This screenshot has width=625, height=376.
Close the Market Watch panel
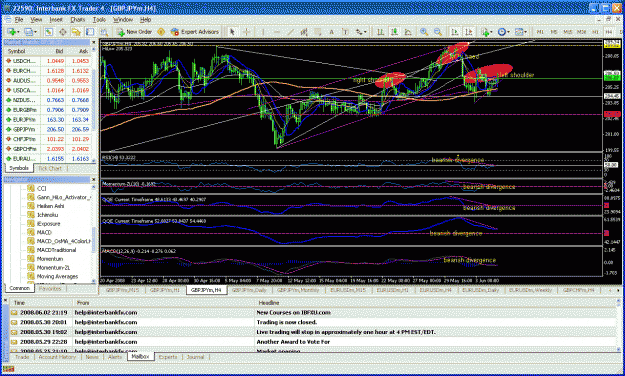94,42
